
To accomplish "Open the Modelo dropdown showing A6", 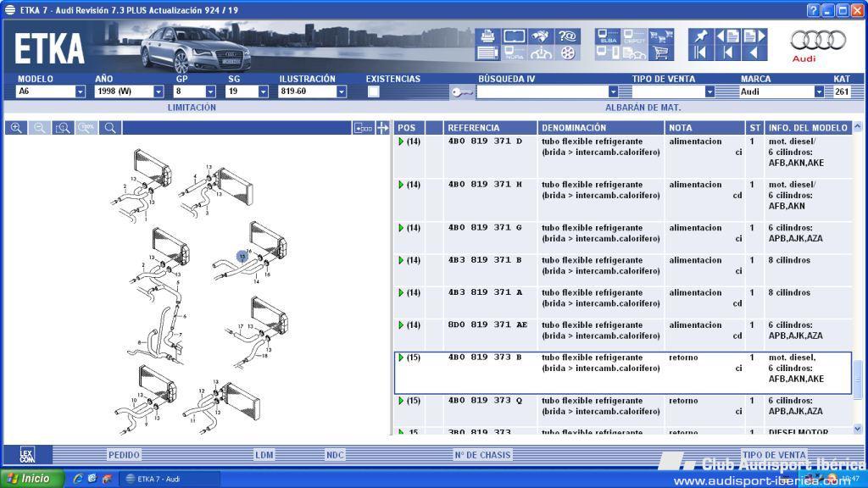I will (81, 91).
